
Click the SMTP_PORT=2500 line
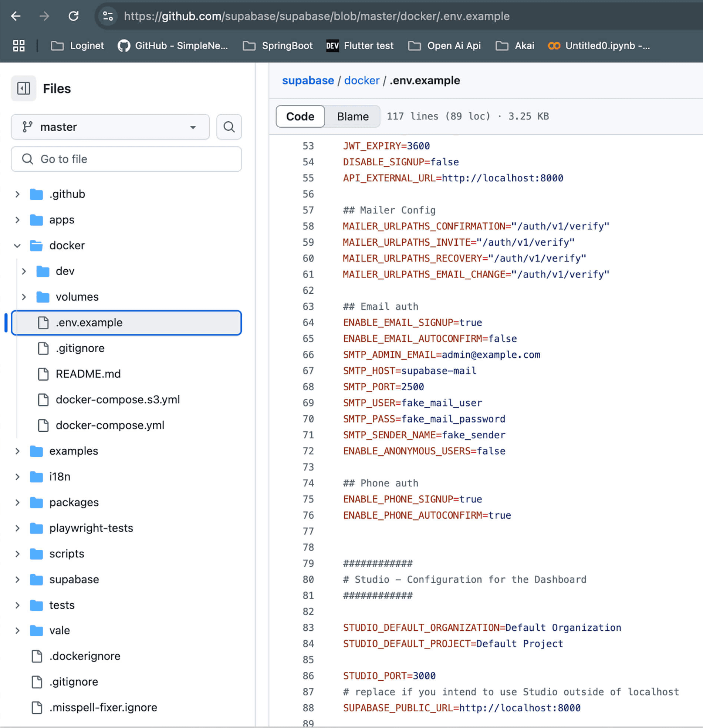coord(383,387)
